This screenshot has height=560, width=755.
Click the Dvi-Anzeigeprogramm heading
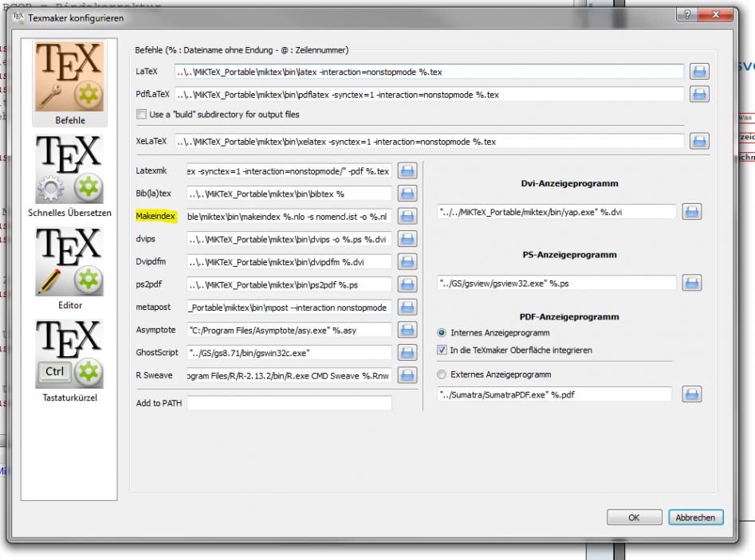click(x=569, y=183)
